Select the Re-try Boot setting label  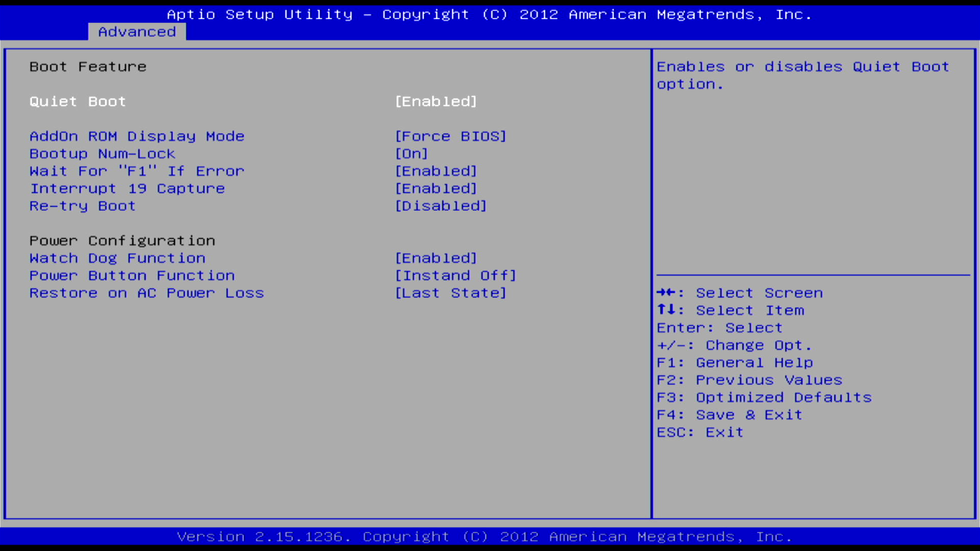pos(83,206)
